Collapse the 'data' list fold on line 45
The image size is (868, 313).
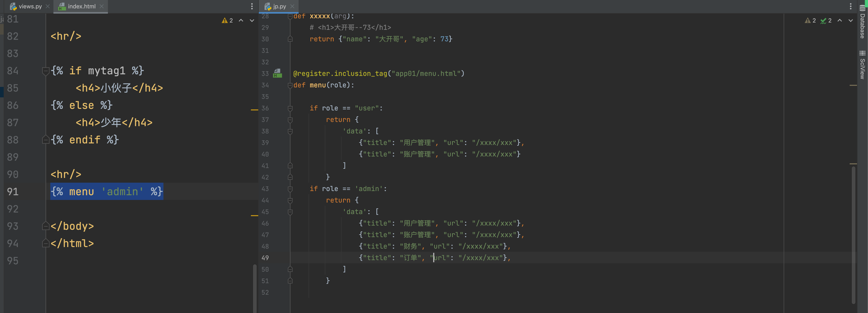(290, 212)
